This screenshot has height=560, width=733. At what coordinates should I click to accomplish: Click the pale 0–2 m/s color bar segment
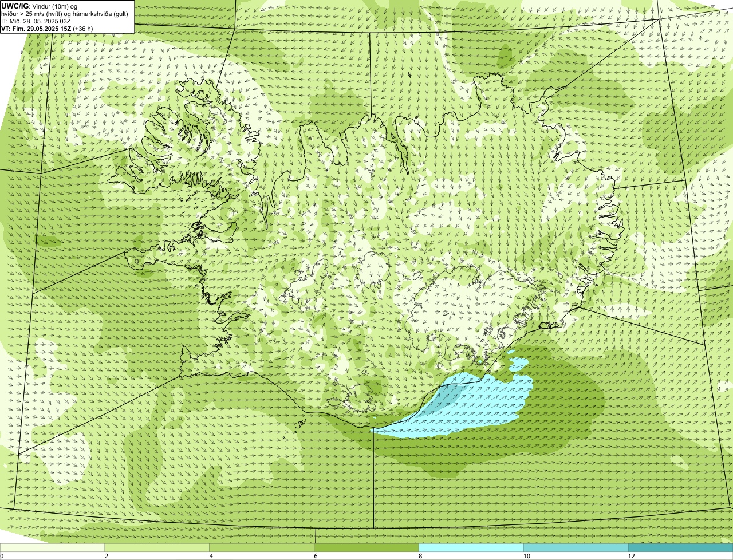coord(53,547)
